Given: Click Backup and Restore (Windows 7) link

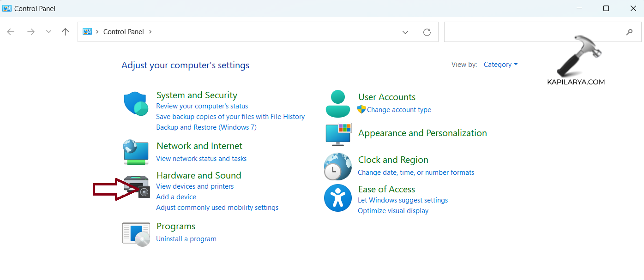Looking at the screenshot, I should (206, 127).
